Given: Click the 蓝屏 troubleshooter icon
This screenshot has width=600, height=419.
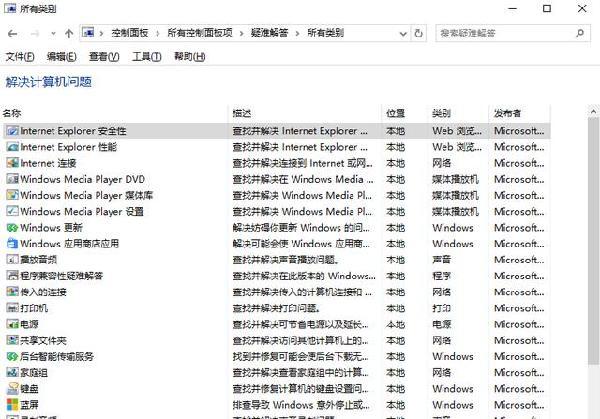Looking at the screenshot, I should point(12,404).
